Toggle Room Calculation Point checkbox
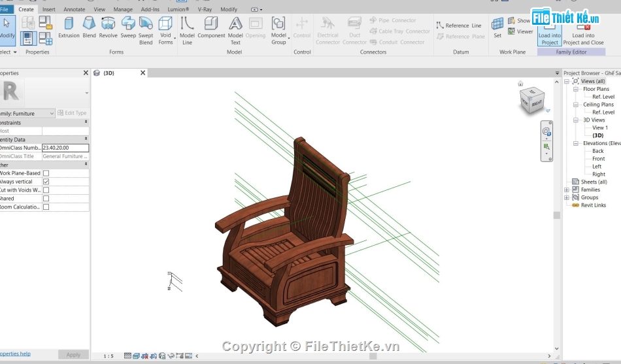This screenshot has height=364, width=621. 46,207
